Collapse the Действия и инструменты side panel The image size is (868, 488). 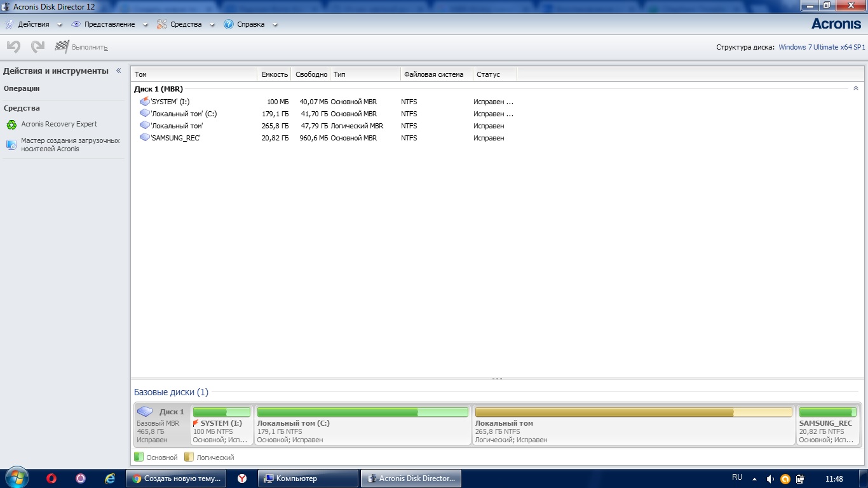118,71
